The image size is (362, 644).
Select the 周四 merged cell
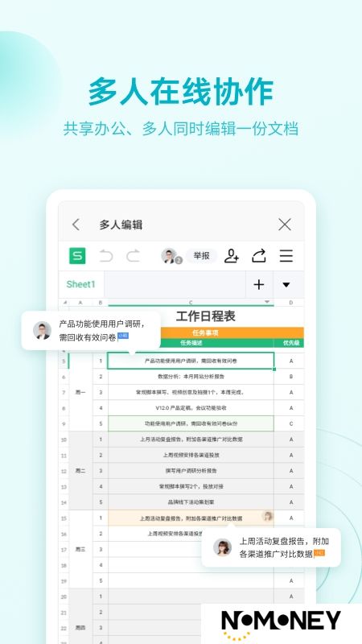pos(80,616)
